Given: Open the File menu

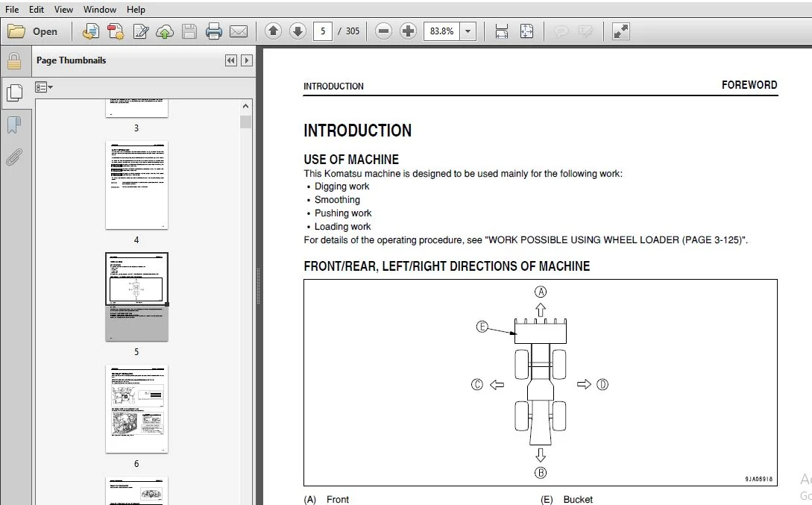Looking at the screenshot, I should pyautogui.click(x=12, y=9).
